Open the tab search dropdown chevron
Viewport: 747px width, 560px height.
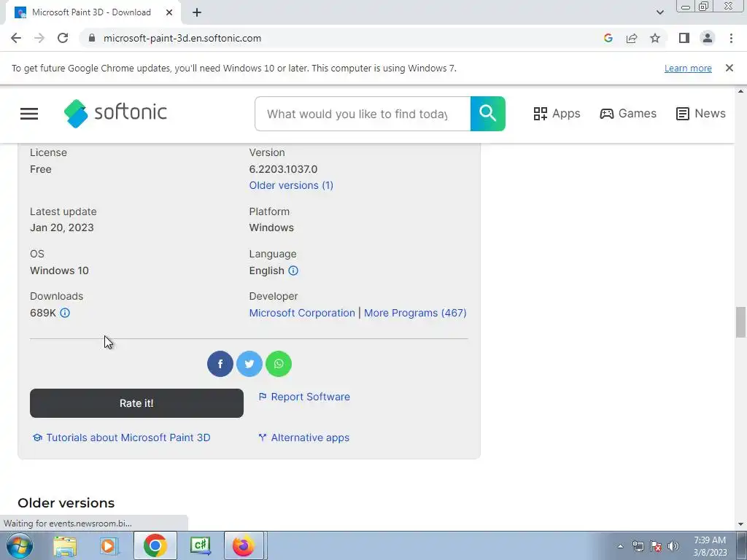659,12
